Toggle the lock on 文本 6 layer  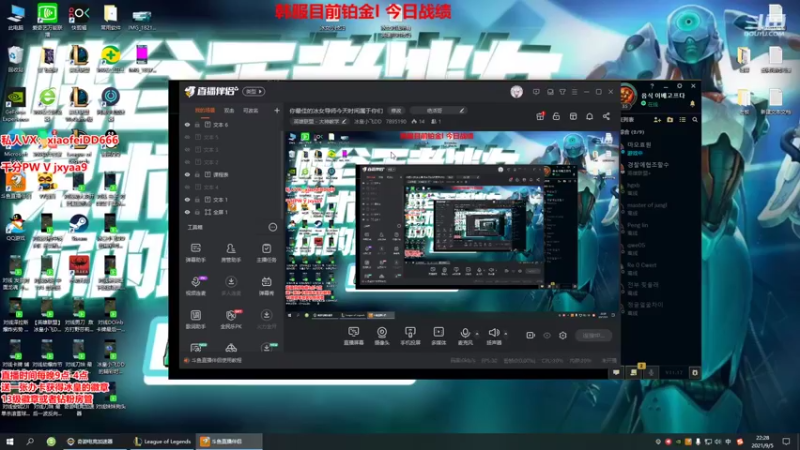(x=197, y=124)
